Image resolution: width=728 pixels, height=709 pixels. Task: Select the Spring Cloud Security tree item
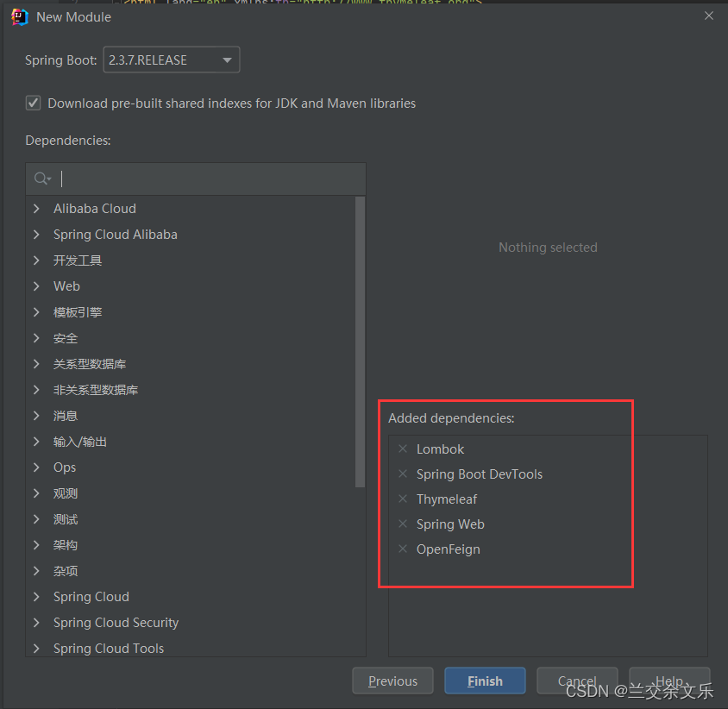pyautogui.click(x=116, y=623)
